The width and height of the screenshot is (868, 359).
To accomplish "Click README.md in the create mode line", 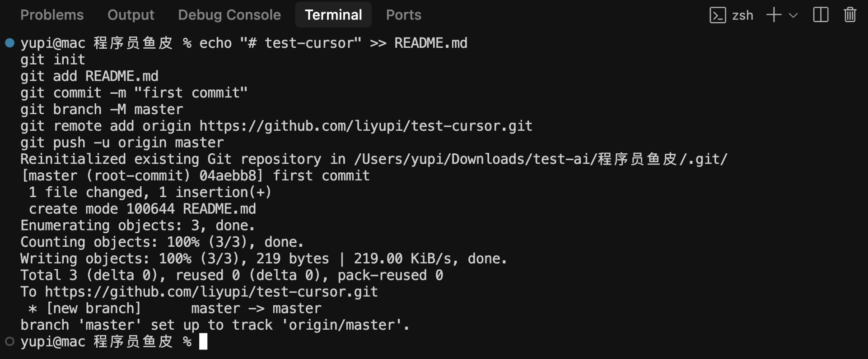I will (219, 209).
